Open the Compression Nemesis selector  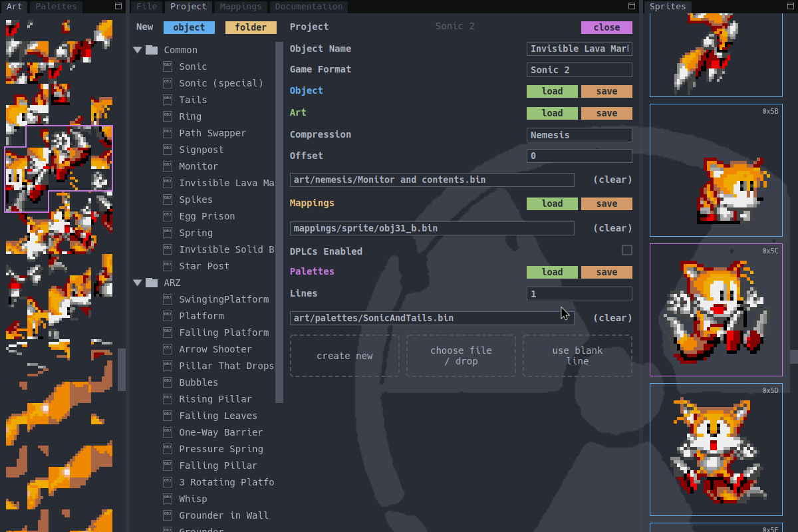[x=579, y=135]
